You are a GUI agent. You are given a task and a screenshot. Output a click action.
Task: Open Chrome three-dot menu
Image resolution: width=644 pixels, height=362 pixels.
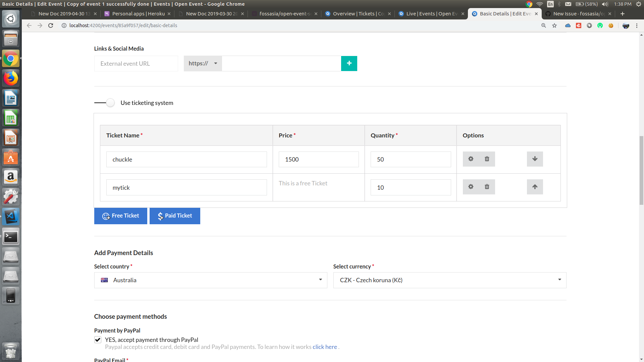click(637, 25)
